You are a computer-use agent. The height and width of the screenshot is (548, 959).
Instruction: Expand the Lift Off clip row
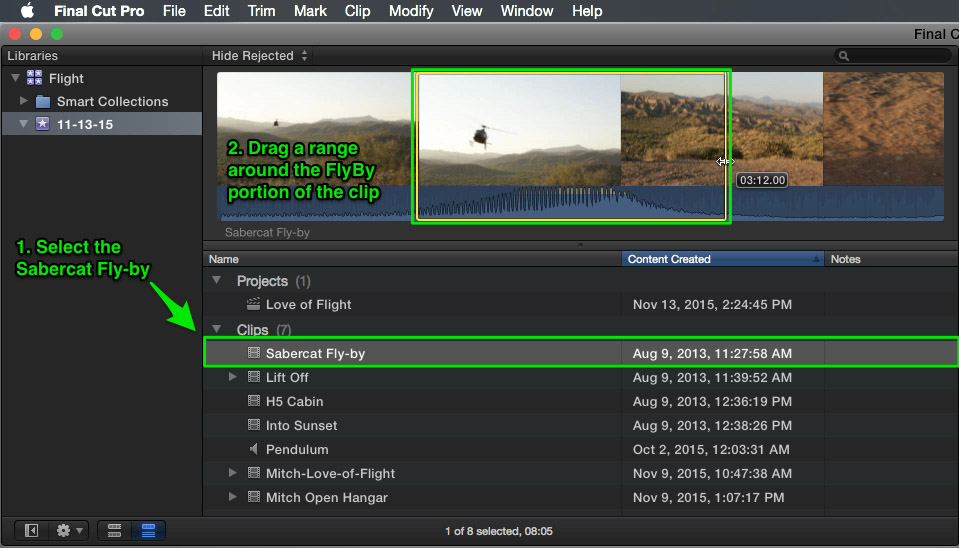pyautogui.click(x=232, y=377)
